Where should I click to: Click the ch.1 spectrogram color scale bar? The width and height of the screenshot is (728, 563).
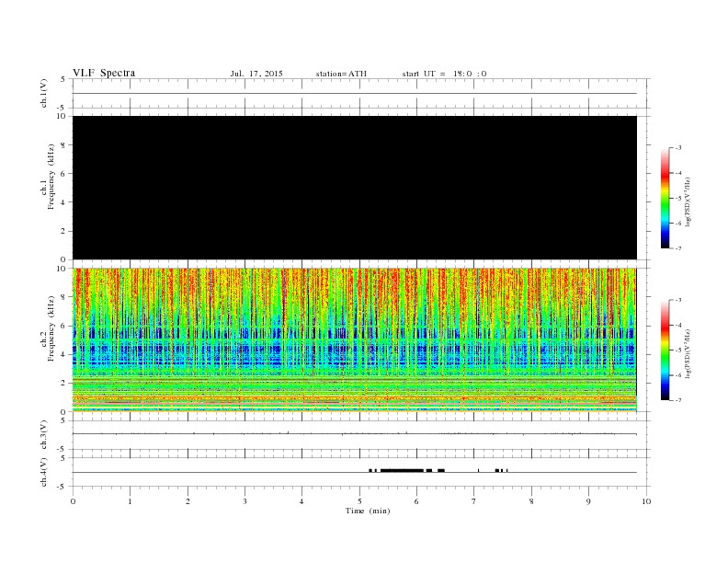coord(665,199)
